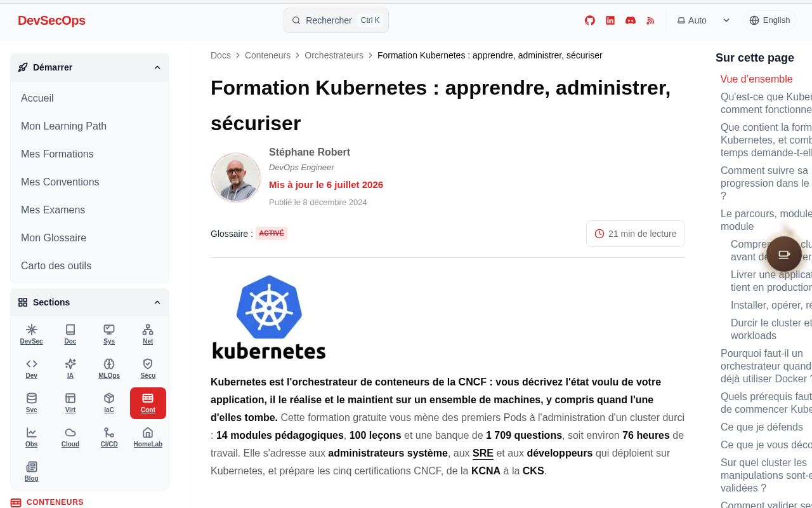This screenshot has width=812, height=508.
Task: Open the Sys section icon
Action: tap(109, 334)
